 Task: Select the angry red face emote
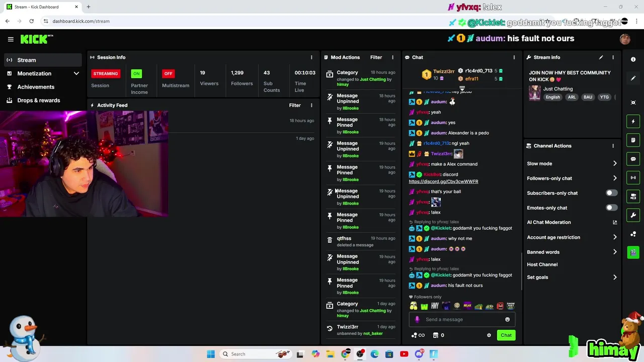(500, 306)
